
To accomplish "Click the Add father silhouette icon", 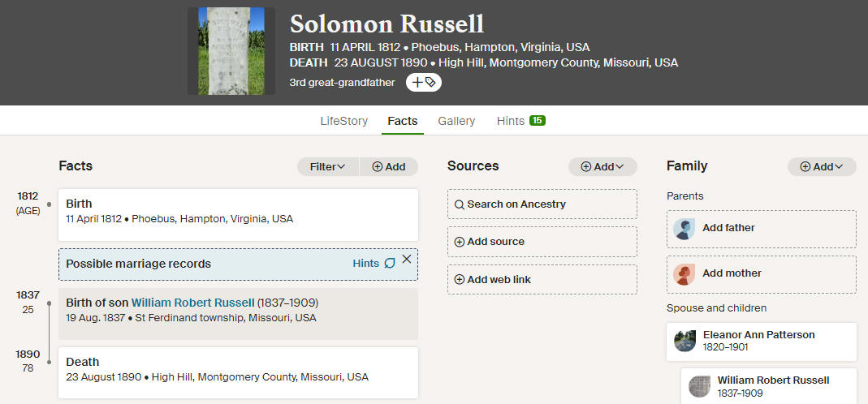I will pos(684,229).
